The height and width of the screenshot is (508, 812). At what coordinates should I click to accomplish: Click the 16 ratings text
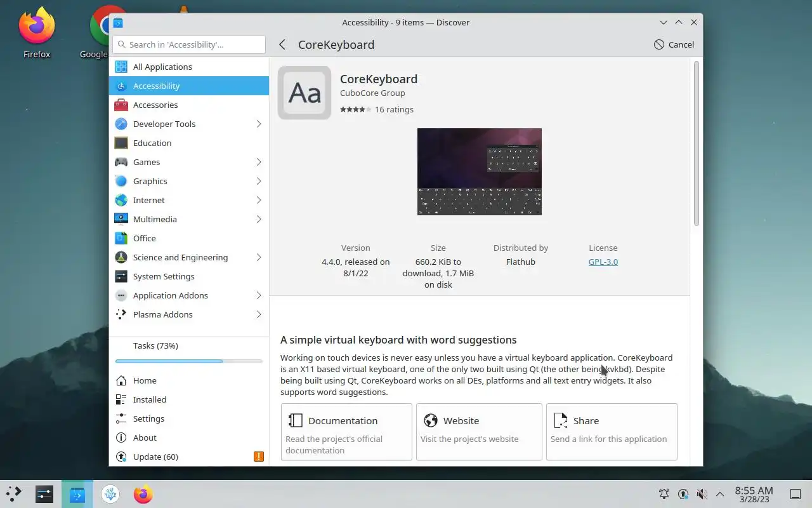394,109
